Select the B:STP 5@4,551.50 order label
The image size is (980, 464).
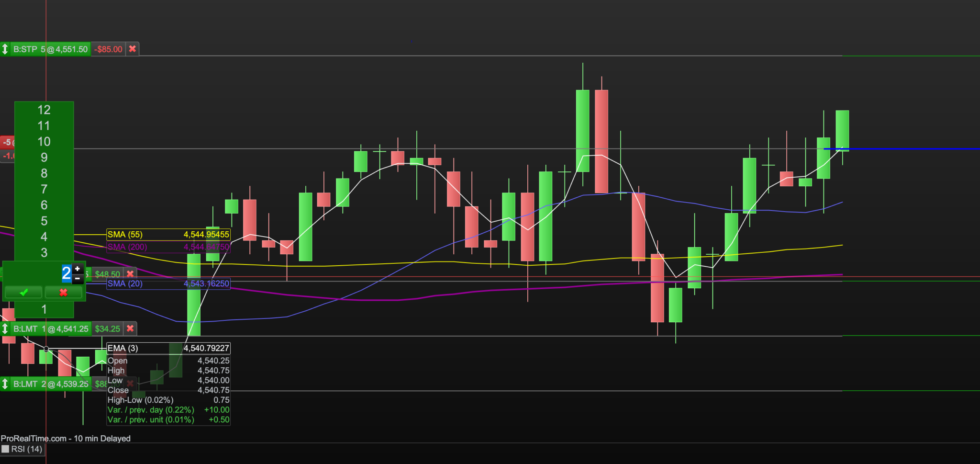tap(50, 49)
